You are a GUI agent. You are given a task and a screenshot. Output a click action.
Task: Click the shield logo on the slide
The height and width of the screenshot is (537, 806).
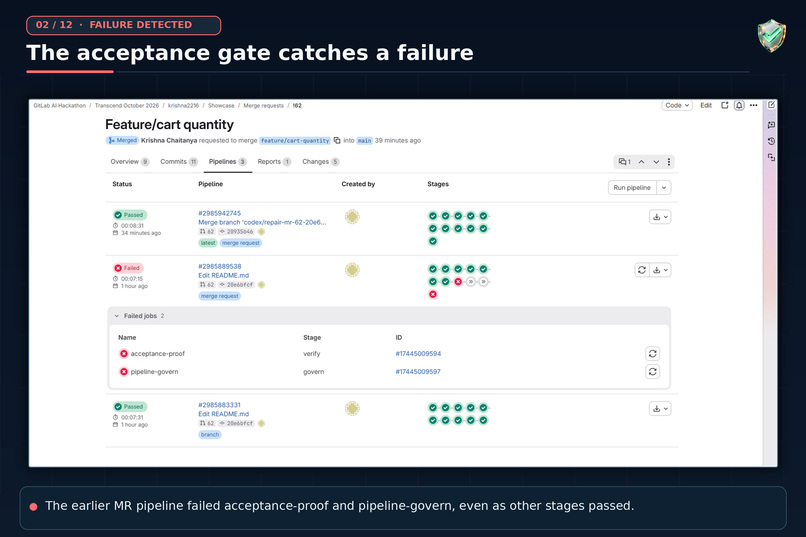click(x=771, y=36)
